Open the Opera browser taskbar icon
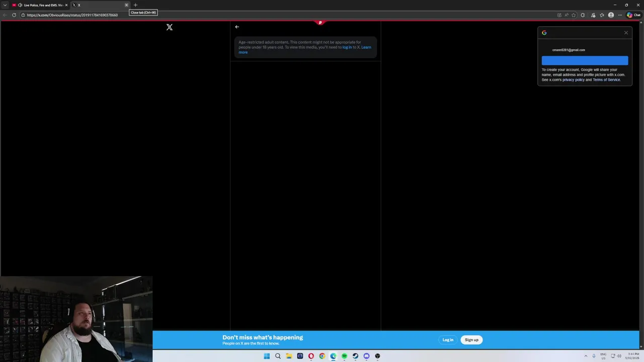The width and height of the screenshot is (644, 362). coord(311,356)
